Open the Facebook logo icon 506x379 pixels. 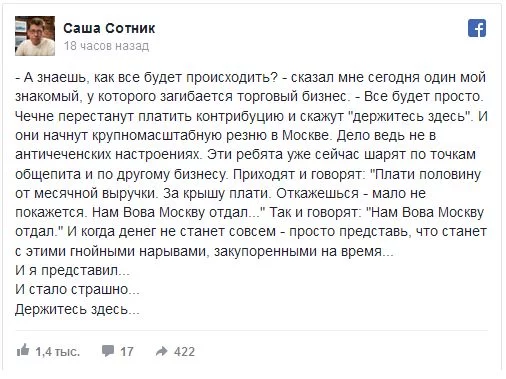[477, 28]
